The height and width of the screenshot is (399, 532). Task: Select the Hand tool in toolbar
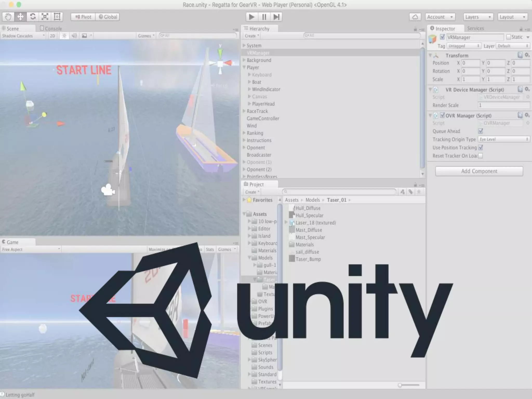click(8, 17)
